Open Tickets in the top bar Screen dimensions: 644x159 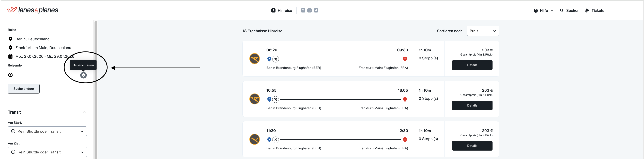click(594, 10)
